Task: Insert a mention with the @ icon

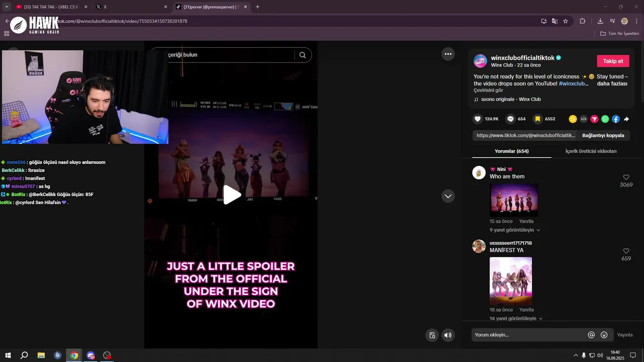Action: (591, 335)
